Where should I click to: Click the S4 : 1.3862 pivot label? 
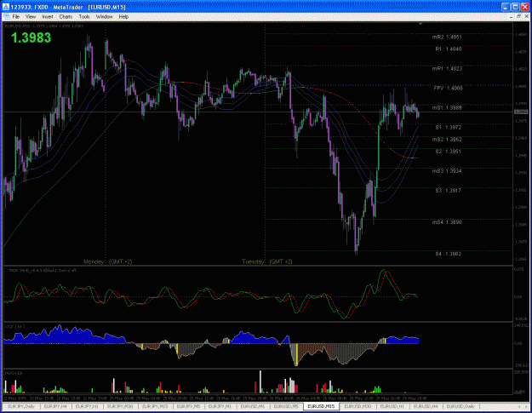tap(449, 254)
